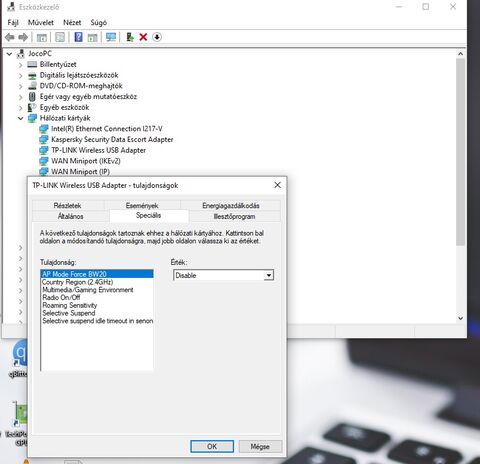The height and width of the screenshot is (464, 480).
Task: Click the TP-LINK adapter icon in tree
Action: click(x=44, y=150)
